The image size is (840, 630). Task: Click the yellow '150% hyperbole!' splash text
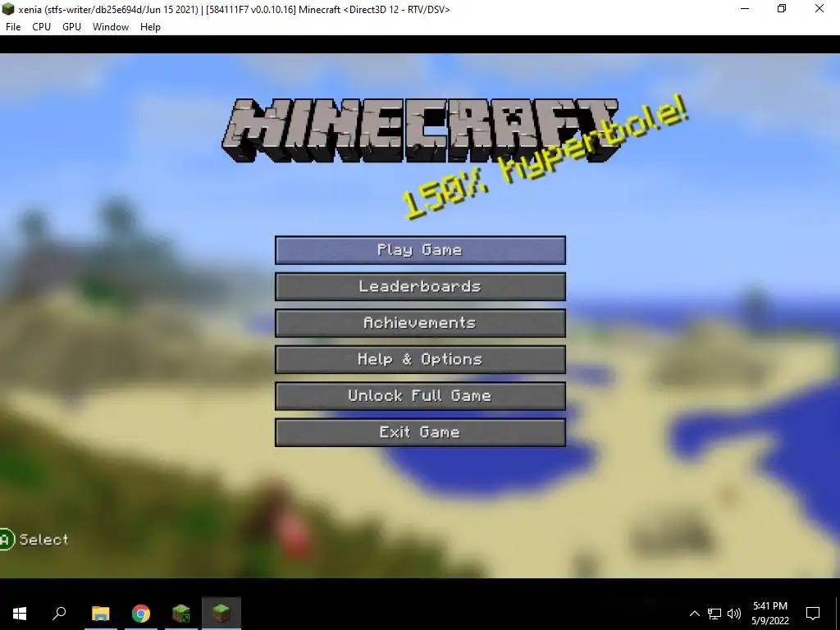546,158
